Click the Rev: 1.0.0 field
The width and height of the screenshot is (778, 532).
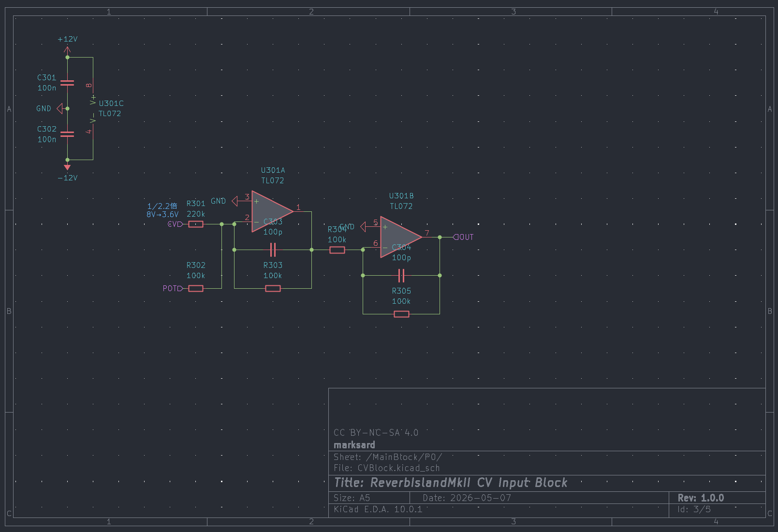[701, 498]
